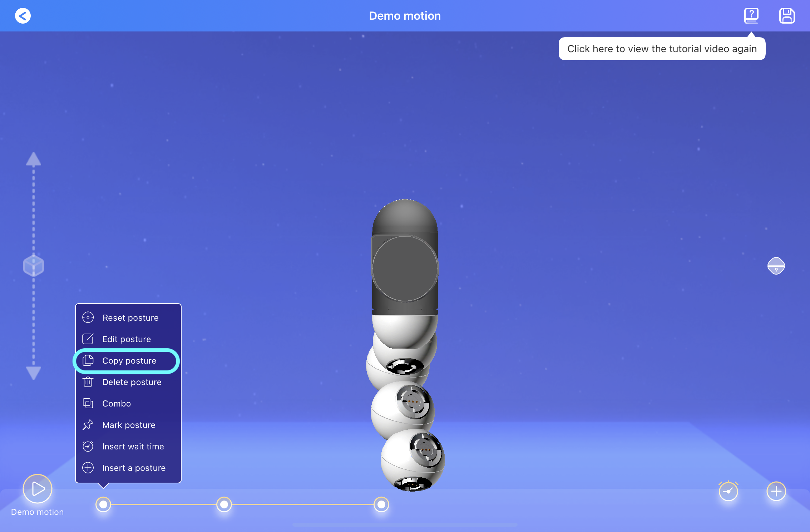810x532 pixels.
Task: Click the tutorial video tooltip banner
Action: coord(662,49)
